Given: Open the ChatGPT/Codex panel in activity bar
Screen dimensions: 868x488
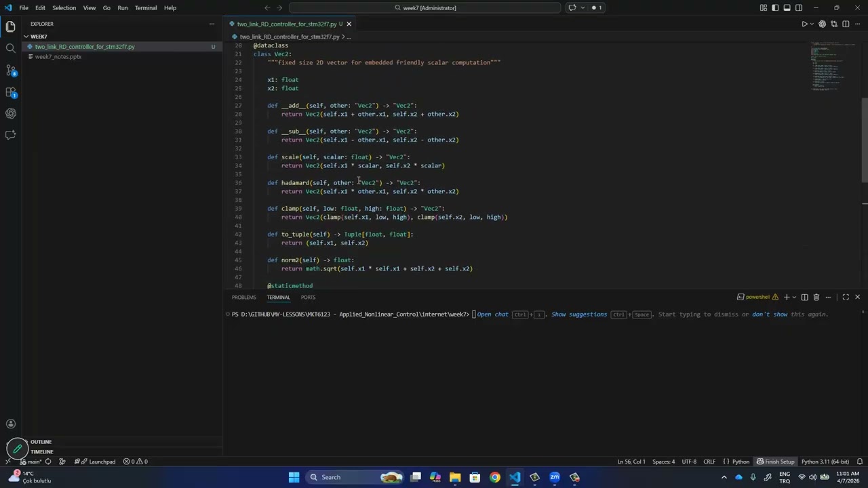Looking at the screenshot, I should coord(10,113).
